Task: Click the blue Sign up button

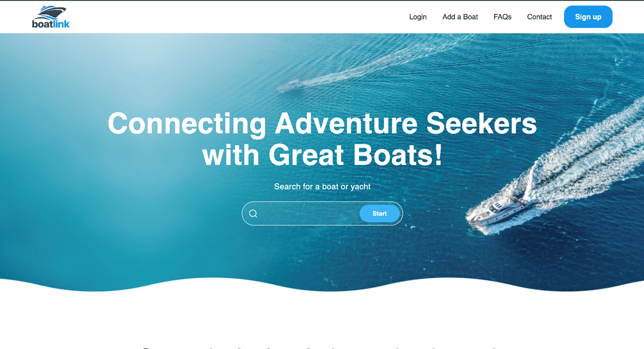Action: point(588,17)
